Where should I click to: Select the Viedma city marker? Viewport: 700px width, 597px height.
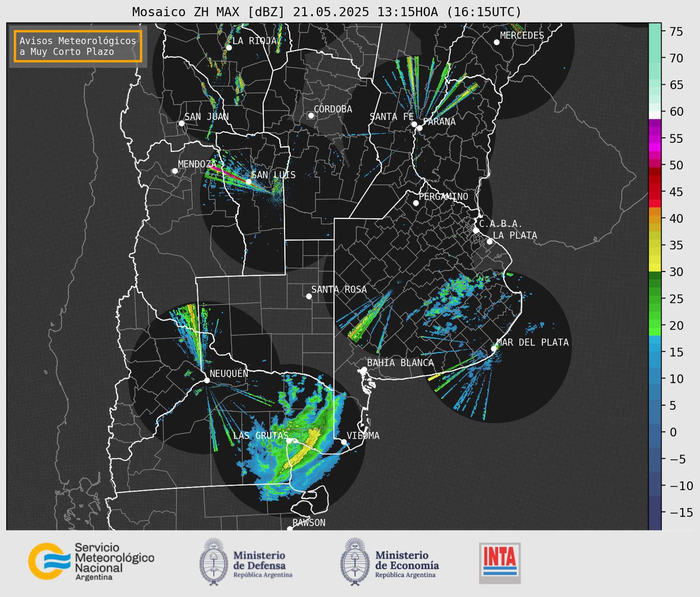pyautogui.click(x=344, y=442)
